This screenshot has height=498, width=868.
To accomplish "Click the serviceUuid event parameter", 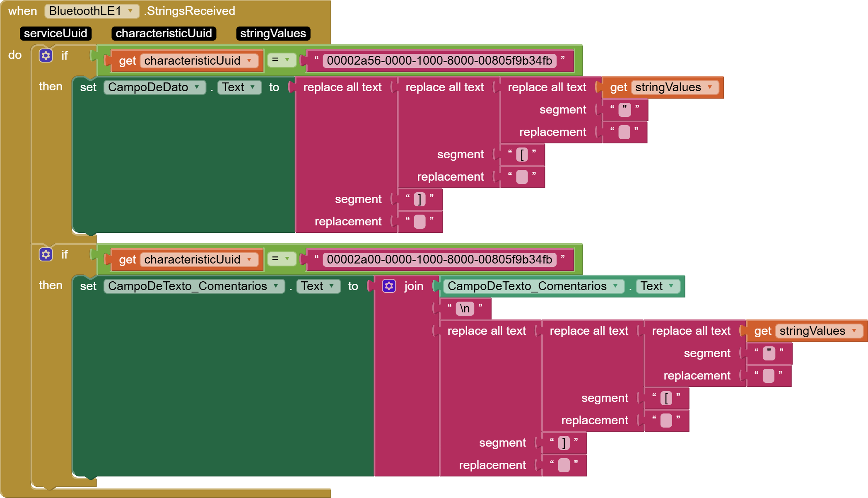I will point(55,34).
